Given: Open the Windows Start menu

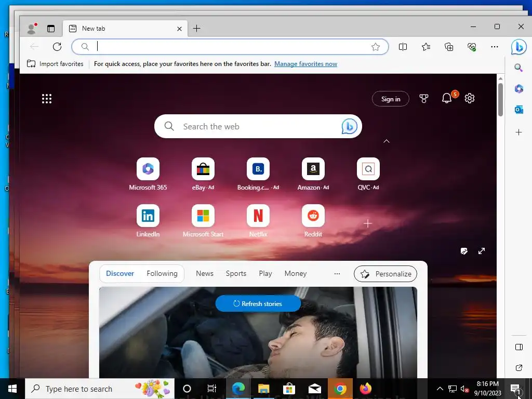Looking at the screenshot, I should (x=12, y=389).
